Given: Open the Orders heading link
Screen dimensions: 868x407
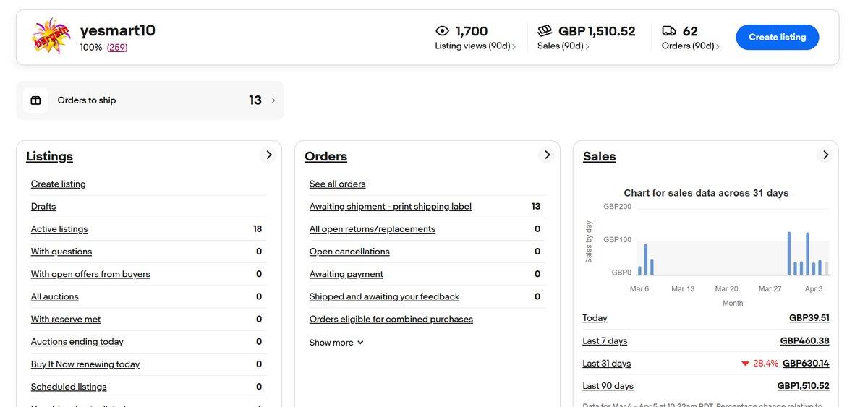Looking at the screenshot, I should pos(325,156).
